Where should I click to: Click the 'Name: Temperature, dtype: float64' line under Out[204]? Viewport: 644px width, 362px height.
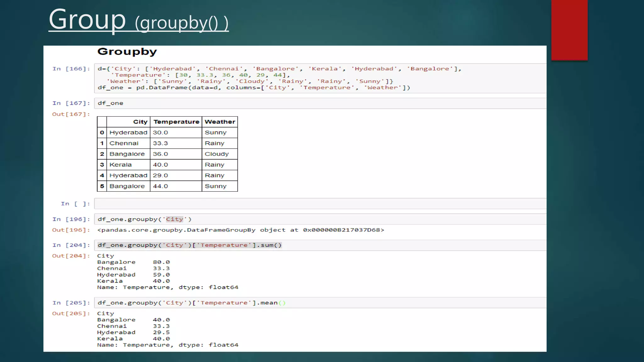(168, 287)
